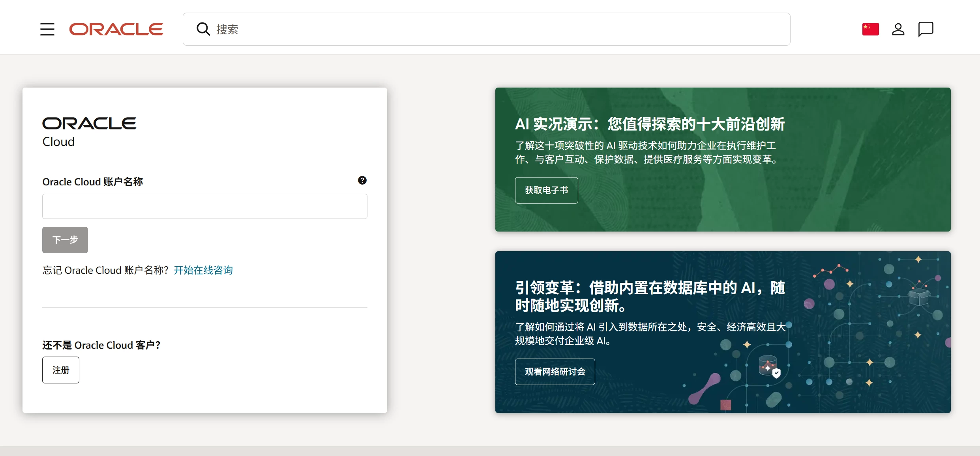Image resolution: width=980 pixels, height=456 pixels.
Task: Click the 获取电子书 button
Action: [x=547, y=190]
